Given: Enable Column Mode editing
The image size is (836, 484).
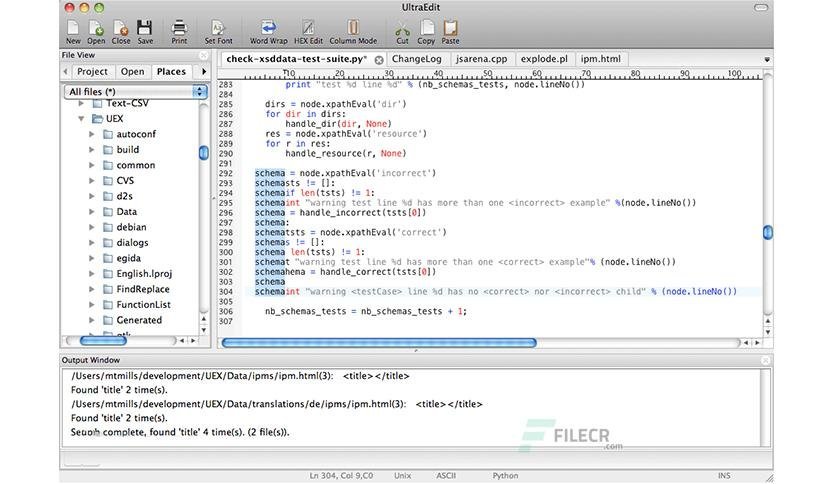Looking at the screenshot, I should (353, 28).
